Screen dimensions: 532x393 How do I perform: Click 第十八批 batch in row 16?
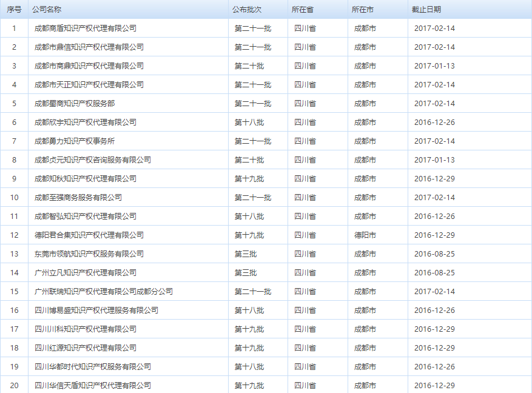[x=249, y=311]
